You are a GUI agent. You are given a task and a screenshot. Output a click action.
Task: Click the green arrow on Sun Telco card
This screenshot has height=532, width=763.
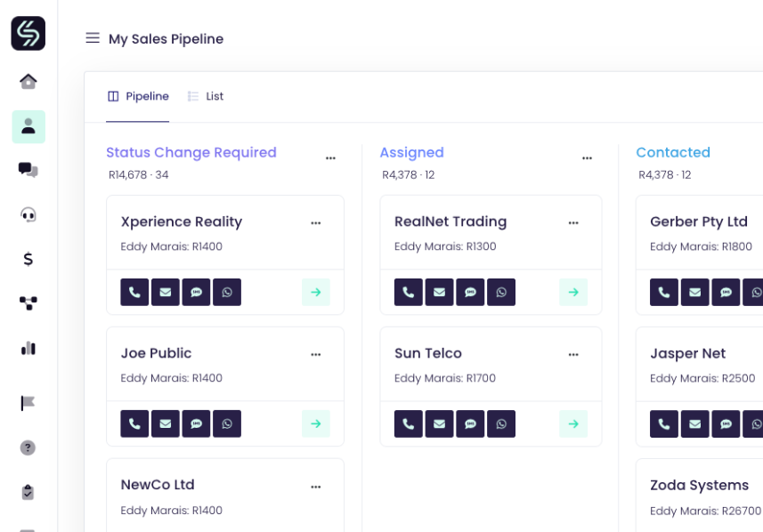click(572, 423)
